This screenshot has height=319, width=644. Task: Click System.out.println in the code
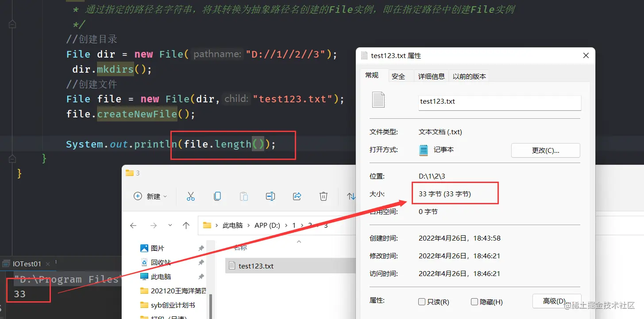121,144
